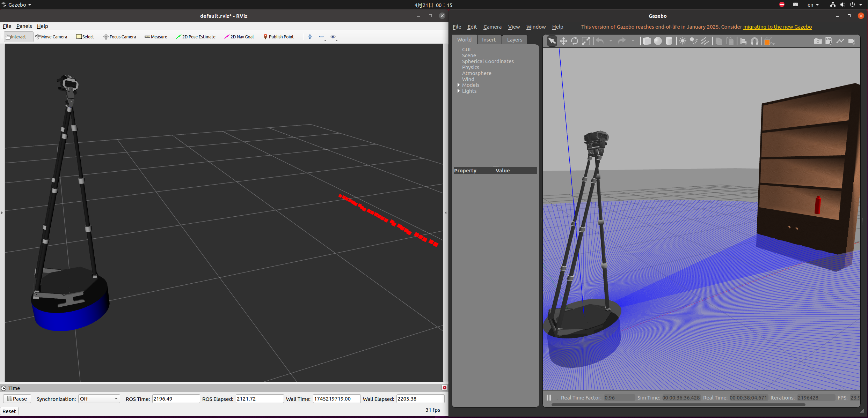Insert a box shape in Gazebo

(x=647, y=41)
